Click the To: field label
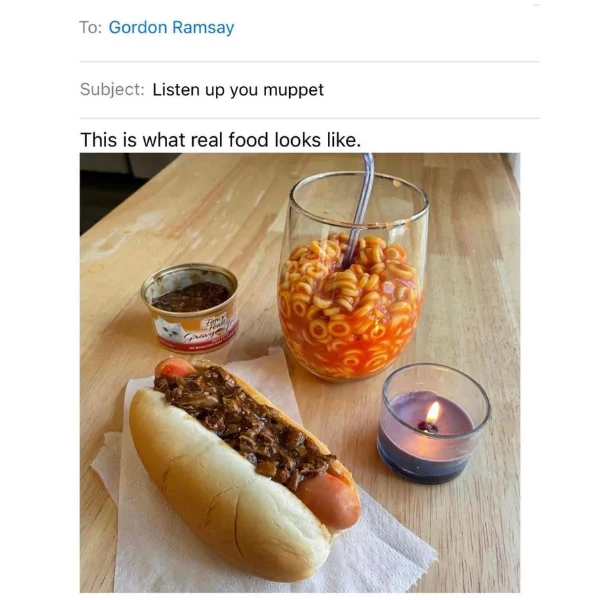Screen dimensions: 600x600 91,28
